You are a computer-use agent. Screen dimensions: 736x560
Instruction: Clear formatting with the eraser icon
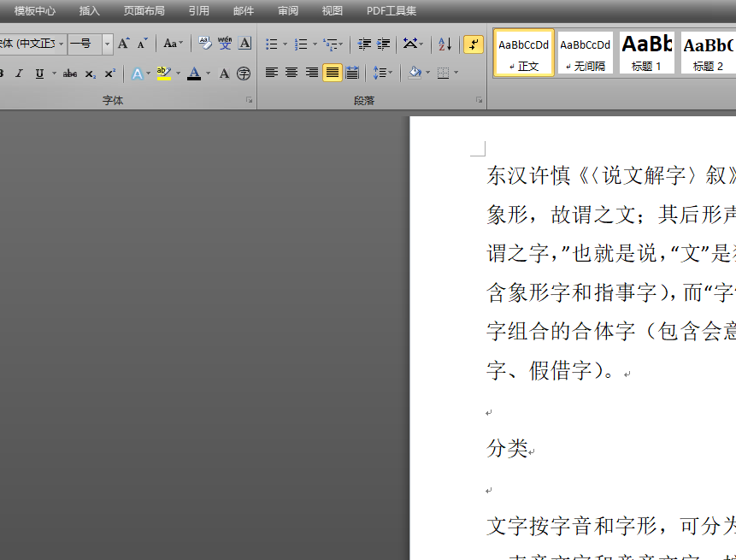click(x=204, y=44)
